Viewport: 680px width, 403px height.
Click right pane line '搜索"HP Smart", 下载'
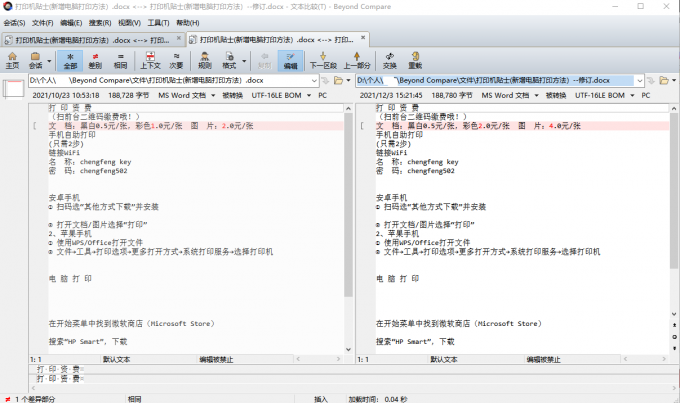pyautogui.click(x=415, y=342)
